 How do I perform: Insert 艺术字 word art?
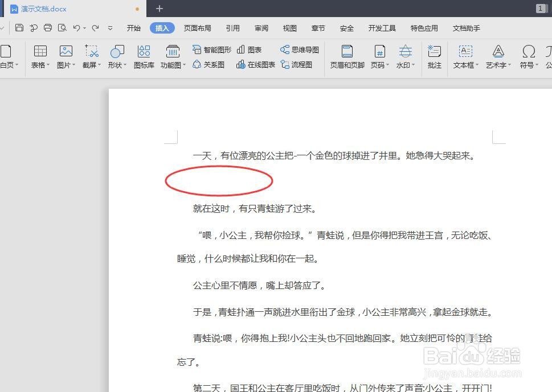coord(498,51)
